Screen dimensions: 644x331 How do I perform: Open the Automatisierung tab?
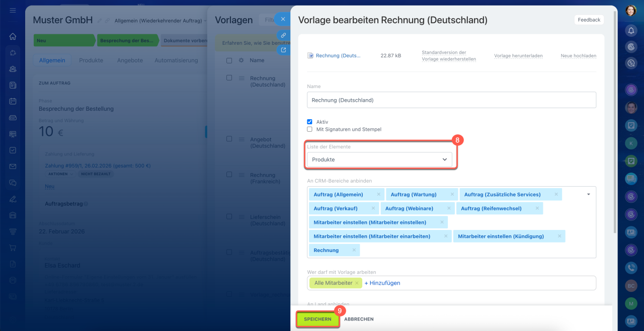176,60
